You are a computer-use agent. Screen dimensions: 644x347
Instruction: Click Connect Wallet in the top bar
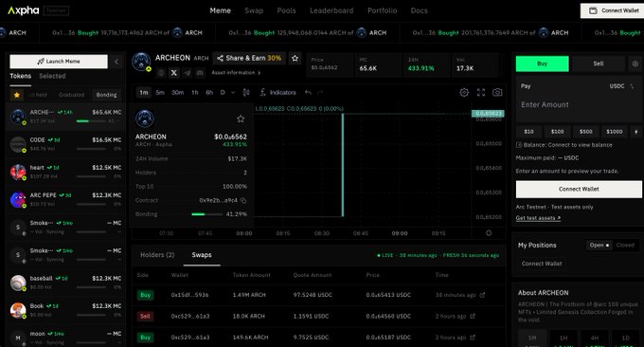[613, 10]
